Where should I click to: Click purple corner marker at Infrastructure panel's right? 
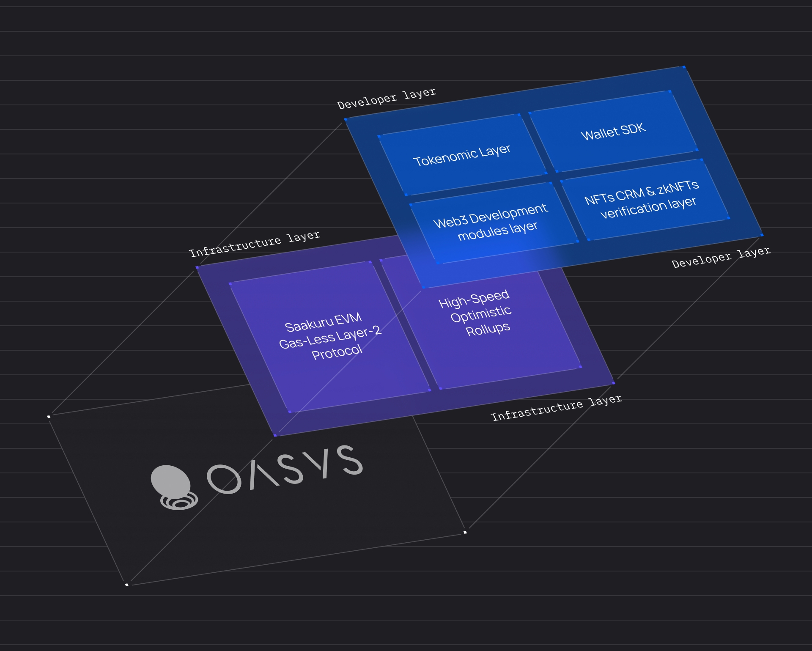pyautogui.click(x=613, y=383)
